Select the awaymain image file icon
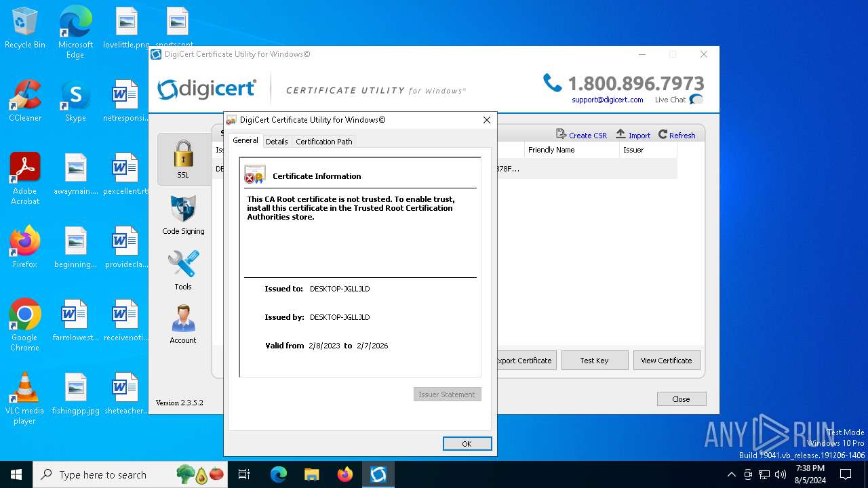The width and height of the screenshot is (868, 488). click(x=75, y=174)
